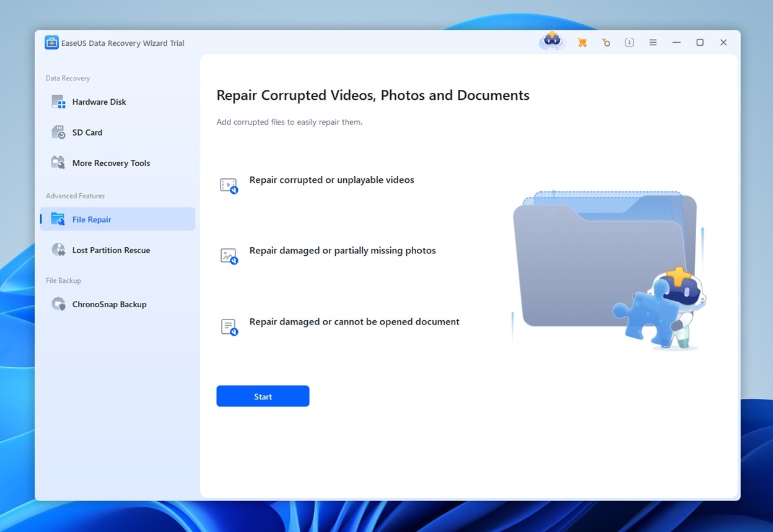Open Hardware Disk recovery

coord(118,102)
